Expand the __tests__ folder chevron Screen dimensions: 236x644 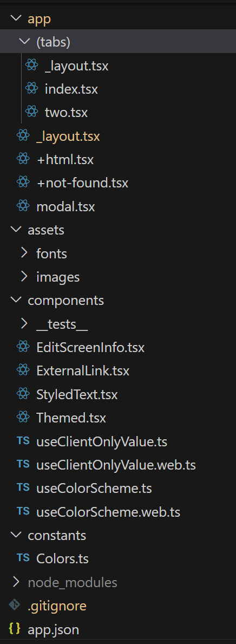point(24,324)
